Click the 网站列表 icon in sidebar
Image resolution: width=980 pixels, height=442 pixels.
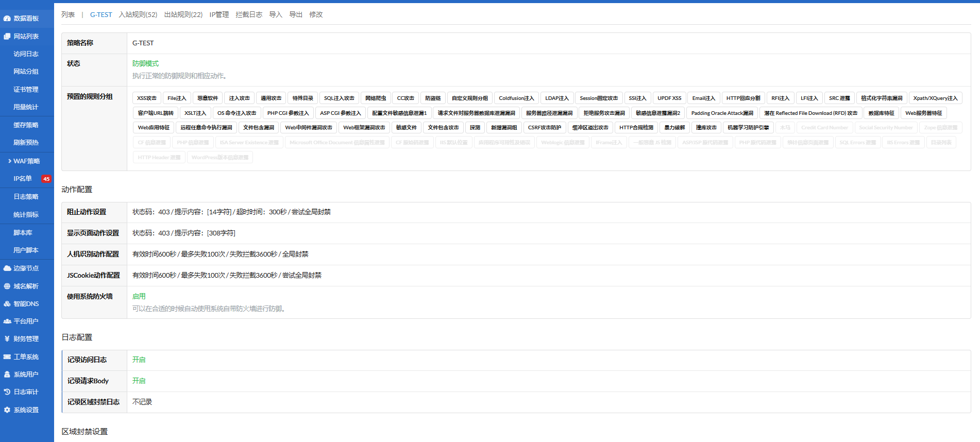click(x=7, y=37)
